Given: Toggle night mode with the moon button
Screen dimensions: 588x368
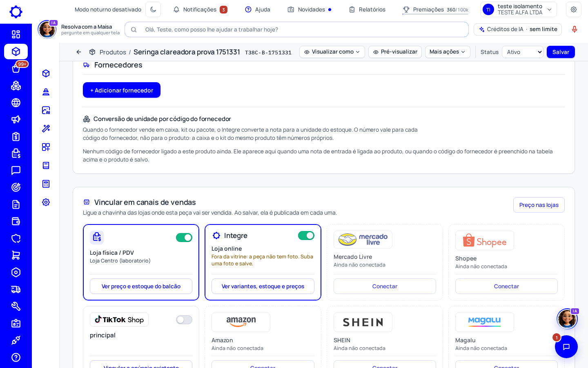Looking at the screenshot, I should (x=153, y=9).
